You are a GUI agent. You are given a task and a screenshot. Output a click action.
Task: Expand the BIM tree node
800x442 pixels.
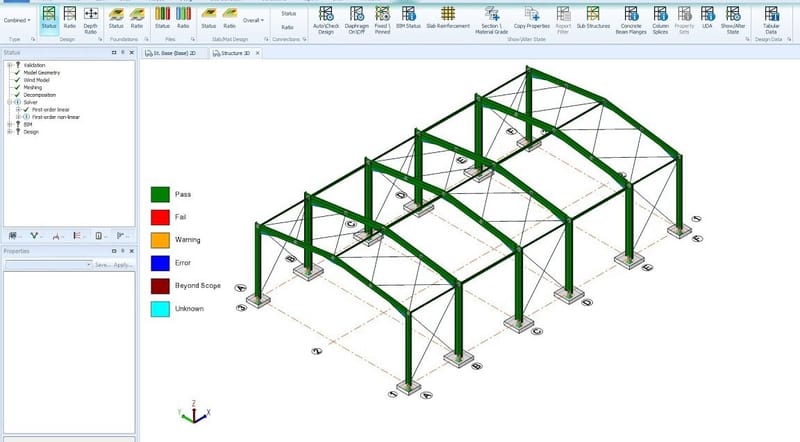tap(10, 125)
